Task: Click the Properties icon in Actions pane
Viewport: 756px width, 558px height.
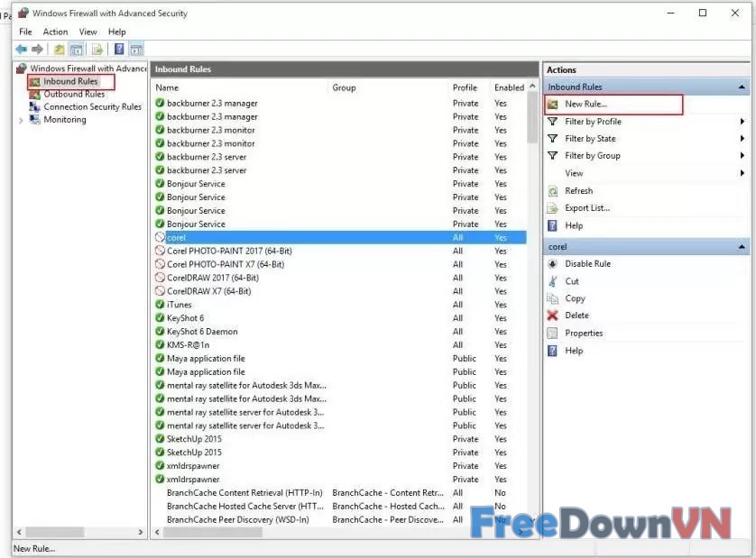Action: (553, 334)
